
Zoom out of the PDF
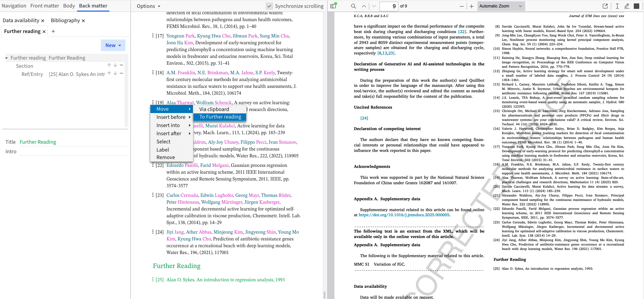pyautogui.click(x=461, y=6)
